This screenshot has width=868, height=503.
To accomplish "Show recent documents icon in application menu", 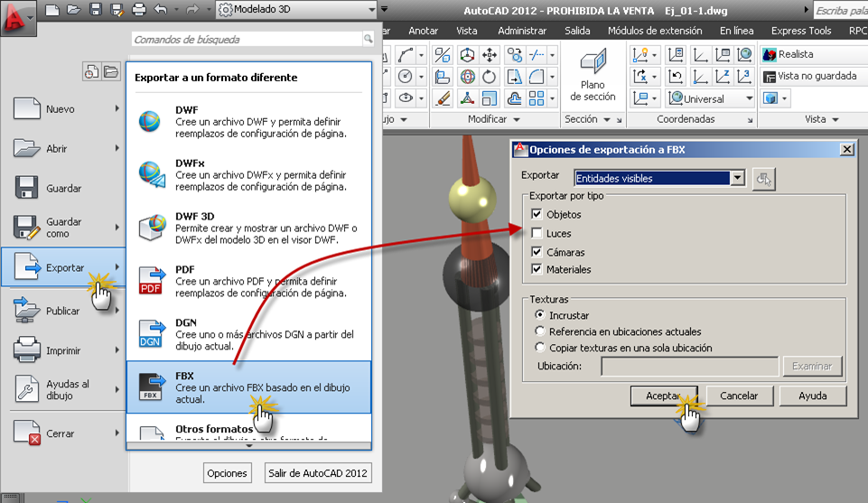I will tap(91, 71).
